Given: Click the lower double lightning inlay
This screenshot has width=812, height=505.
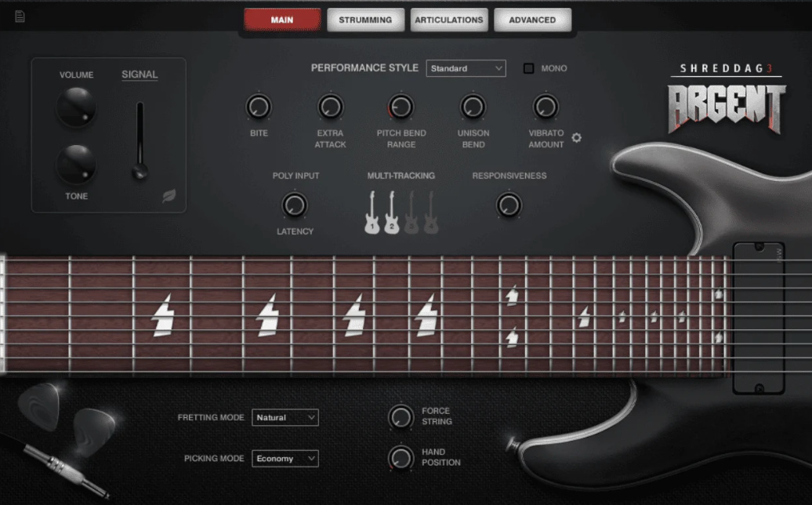Looking at the screenshot, I should (x=512, y=337).
